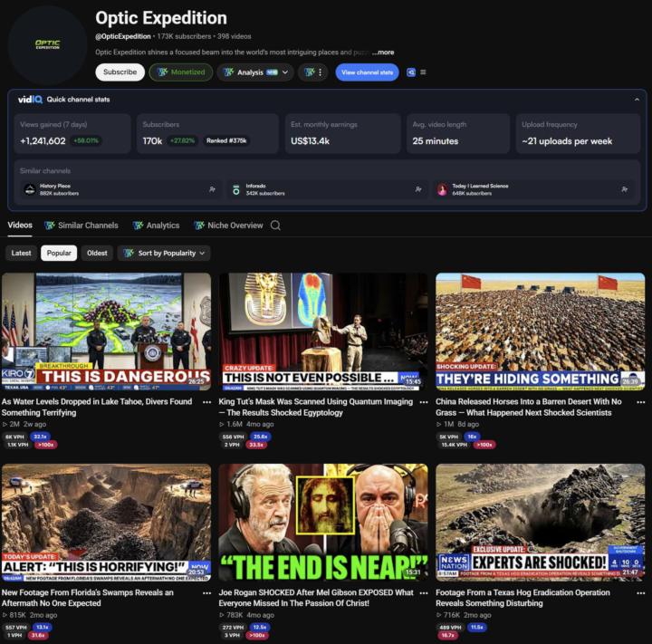Open the Analytics tab
Image resolution: width=652 pixels, height=644 pixels.
(156, 226)
